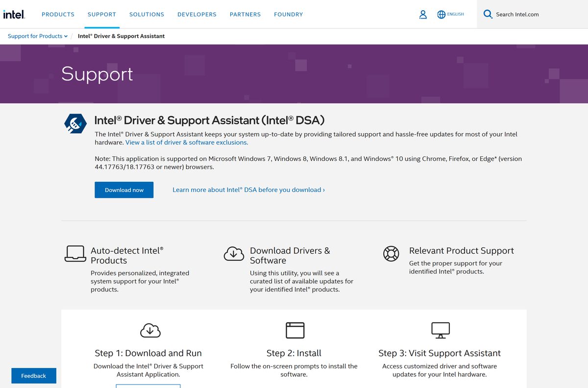Click the Intel logo
The image size is (588, 388).
pos(14,14)
